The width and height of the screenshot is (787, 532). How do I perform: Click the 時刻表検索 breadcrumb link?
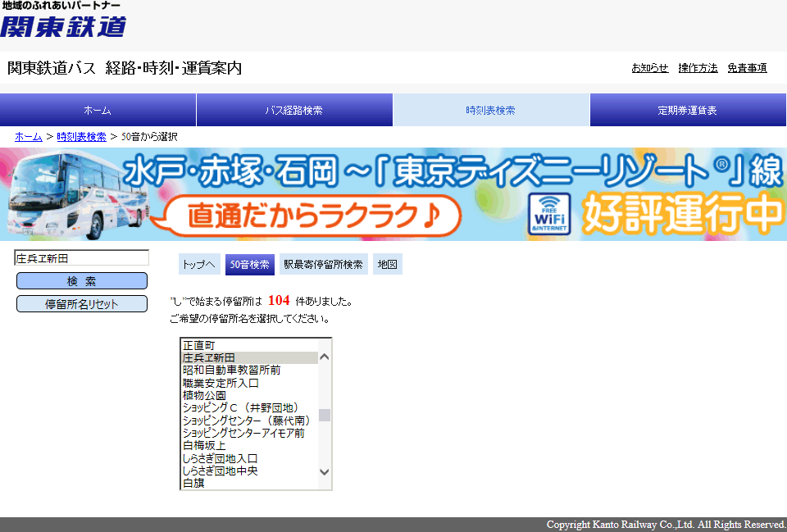click(81, 137)
